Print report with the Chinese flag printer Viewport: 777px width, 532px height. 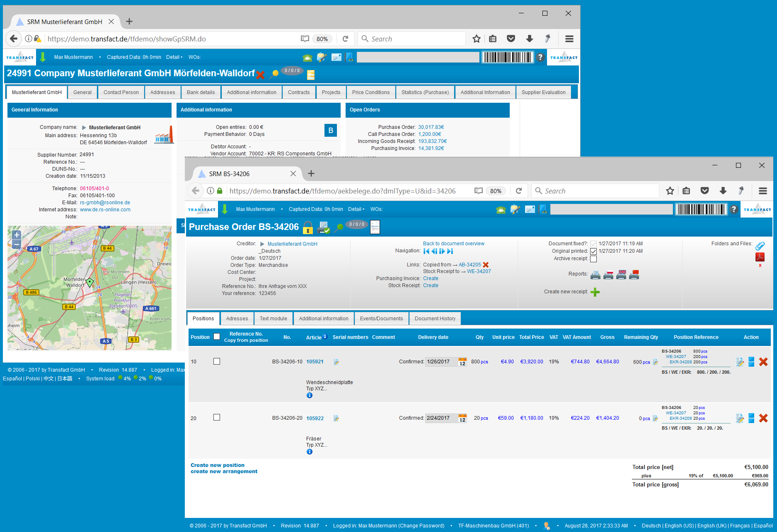click(634, 275)
